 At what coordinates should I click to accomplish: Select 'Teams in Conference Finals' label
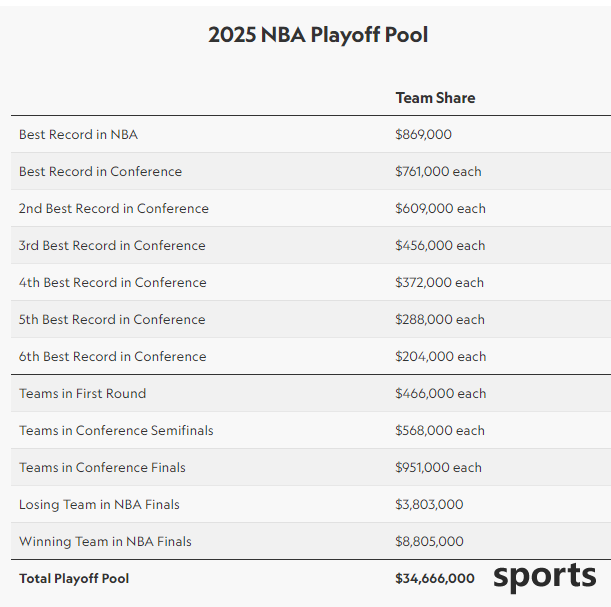pos(102,468)
